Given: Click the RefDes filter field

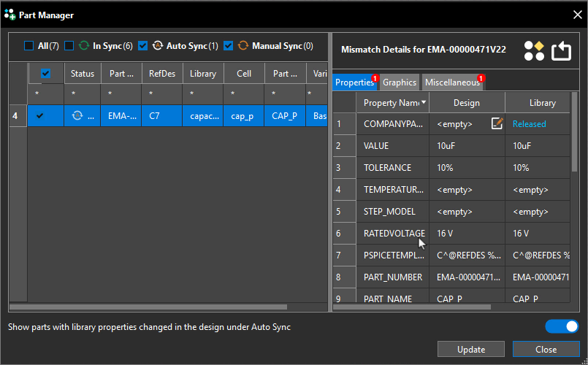Looking at the screenshot, I should coord(162,93).
